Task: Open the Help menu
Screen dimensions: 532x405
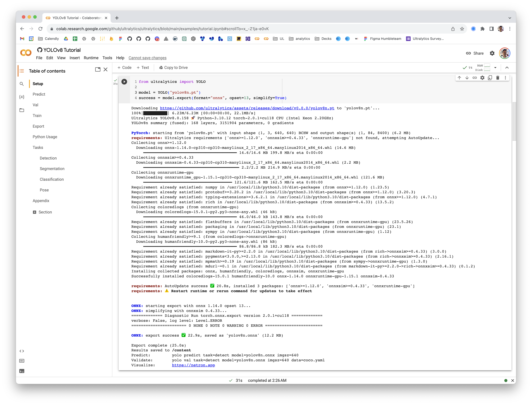Action: [120, 58]
